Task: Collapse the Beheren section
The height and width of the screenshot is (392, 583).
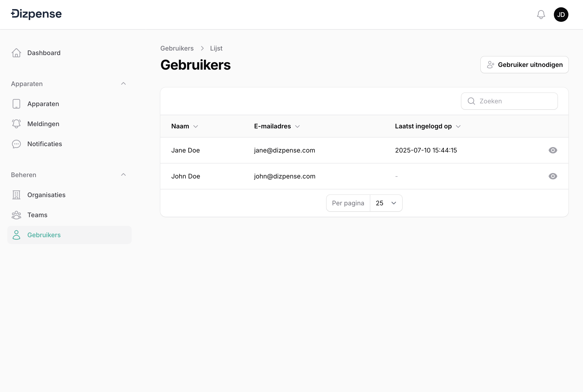Action: coord(124,175)
